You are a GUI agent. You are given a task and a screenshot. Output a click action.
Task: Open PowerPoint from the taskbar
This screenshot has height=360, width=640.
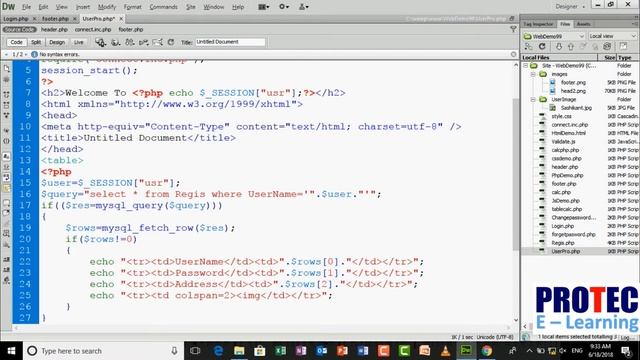[x=342, y=351]
